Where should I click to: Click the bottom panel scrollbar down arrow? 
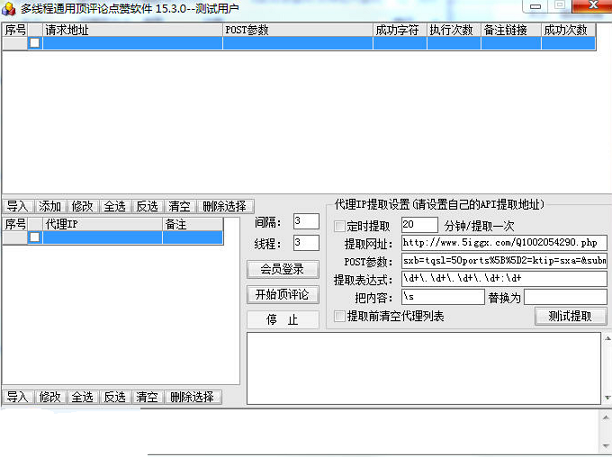[606, 445]
